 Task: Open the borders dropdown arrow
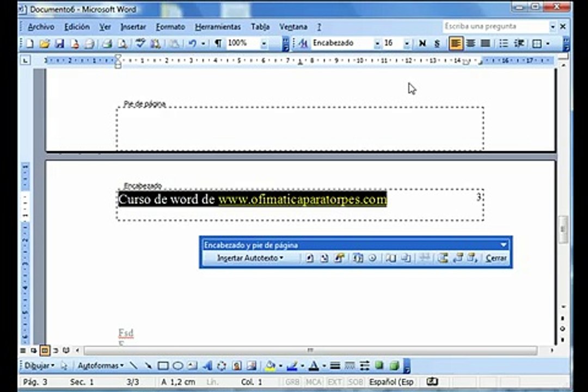548,44
